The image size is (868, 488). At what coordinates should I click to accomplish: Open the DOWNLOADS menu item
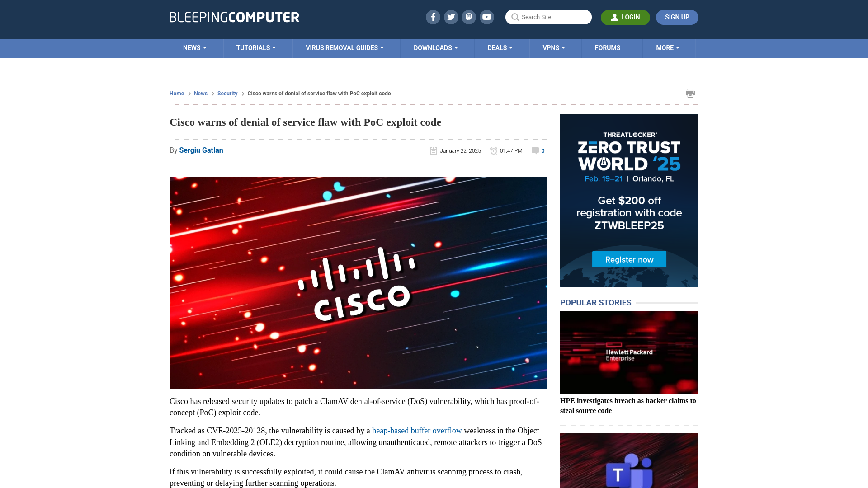[436, 48]
